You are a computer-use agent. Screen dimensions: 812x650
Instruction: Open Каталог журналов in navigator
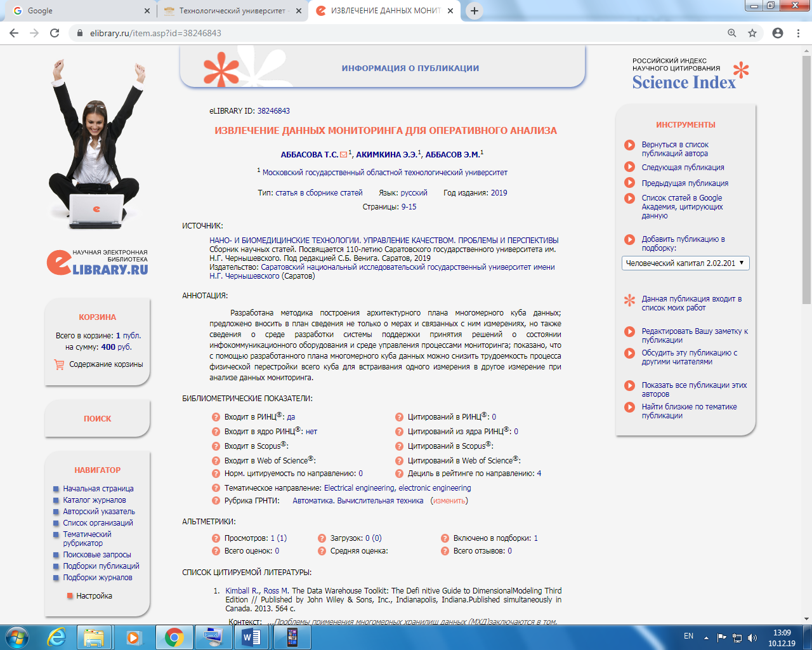(x=95, y=500)
